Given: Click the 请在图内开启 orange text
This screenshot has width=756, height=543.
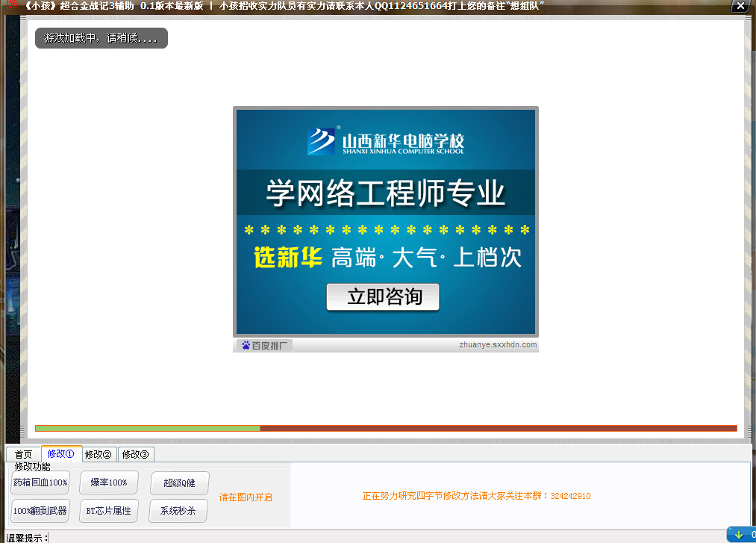Looking at the screenshot, I should 246,497.
